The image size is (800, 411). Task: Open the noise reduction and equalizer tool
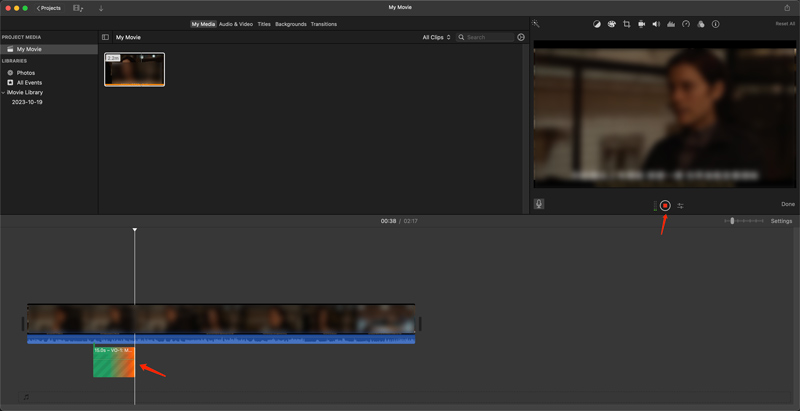point(671,24)
